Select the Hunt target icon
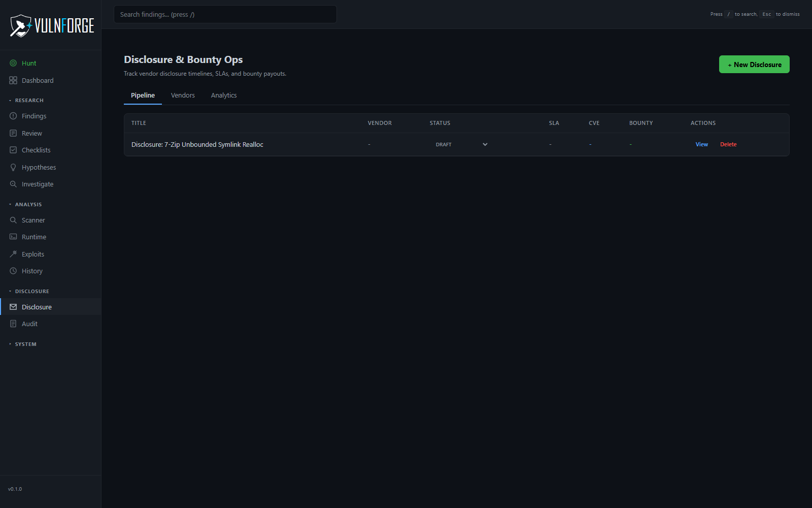812x508 pixels. coord(13,63)
